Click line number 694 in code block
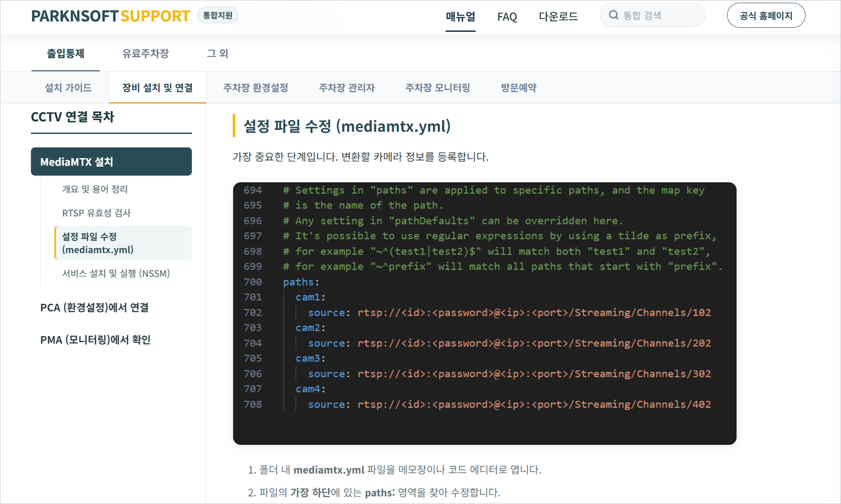The height and width of the screenshot is (504, 841). [x=253, y=190]
